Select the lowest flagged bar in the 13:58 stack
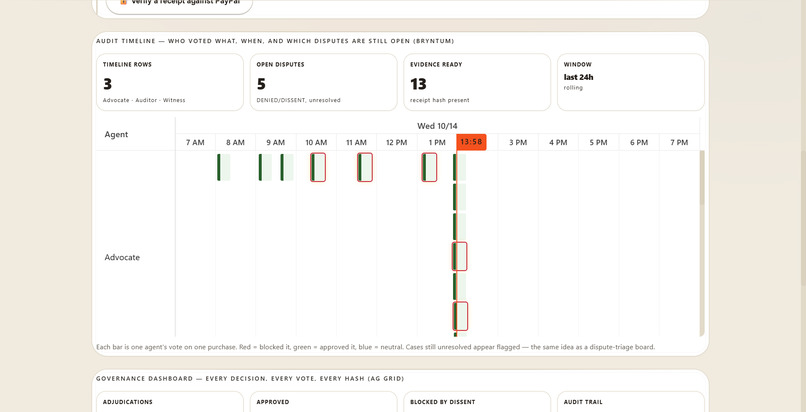806x412 pixels. 460,316
